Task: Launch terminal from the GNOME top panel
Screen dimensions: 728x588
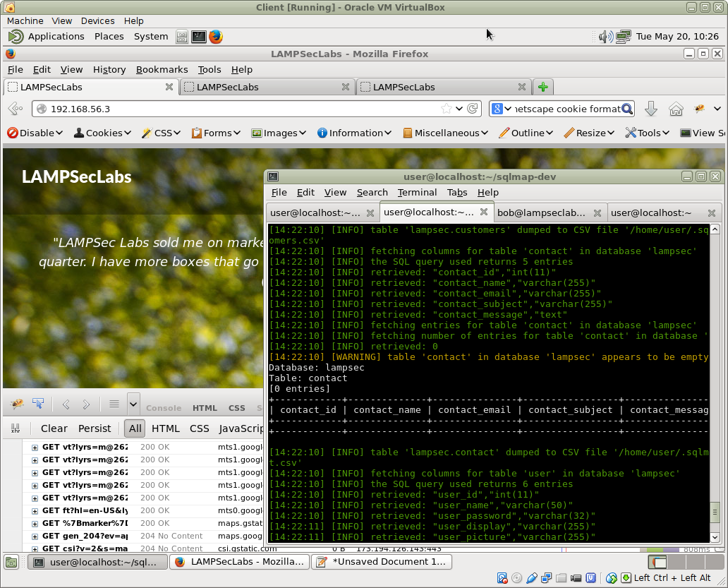Action: [199, 36]
